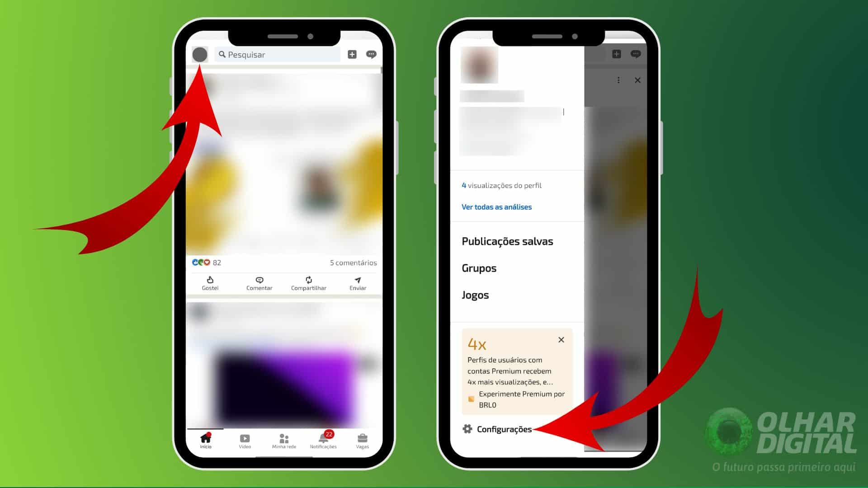Click the new post compose icon

[352, 54]
